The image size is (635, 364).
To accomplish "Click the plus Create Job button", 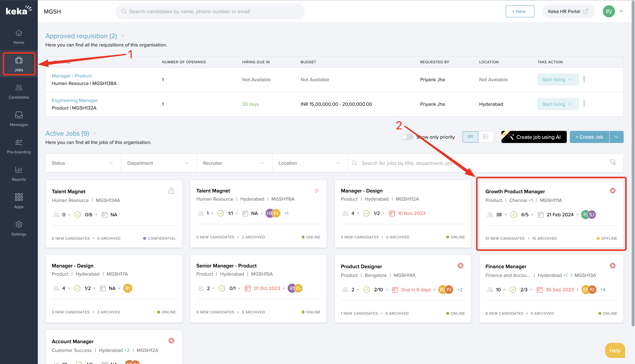I will [x=589, y=137].
